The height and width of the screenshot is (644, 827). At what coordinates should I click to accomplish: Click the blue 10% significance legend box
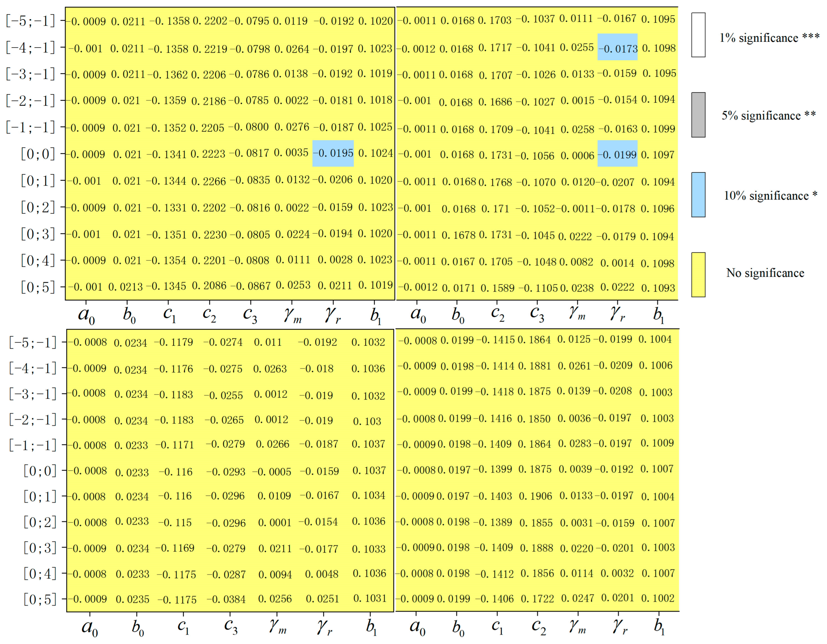tap(698, 195)
